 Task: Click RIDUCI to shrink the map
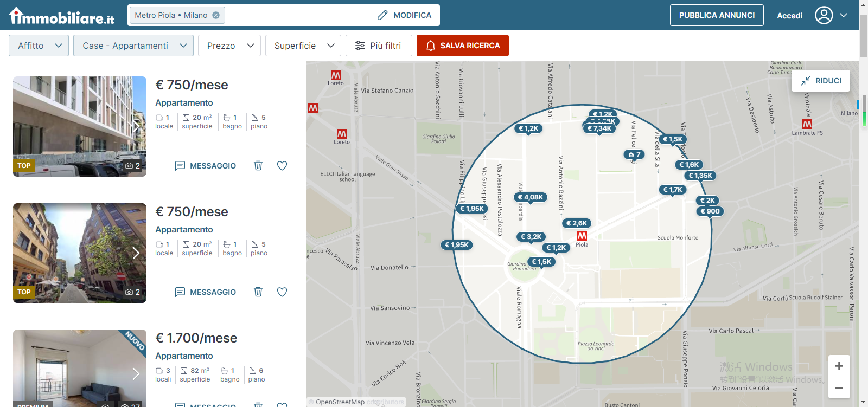coord(821,81)
